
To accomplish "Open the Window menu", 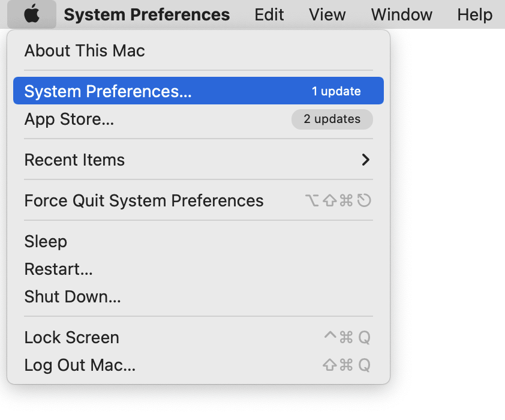I will click(x=401, y=14).
